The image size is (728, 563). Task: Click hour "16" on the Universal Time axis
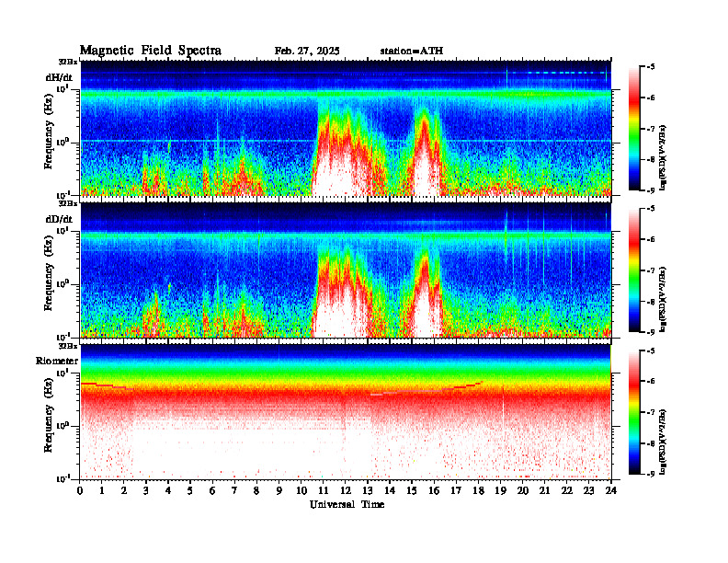pos(434,490)
